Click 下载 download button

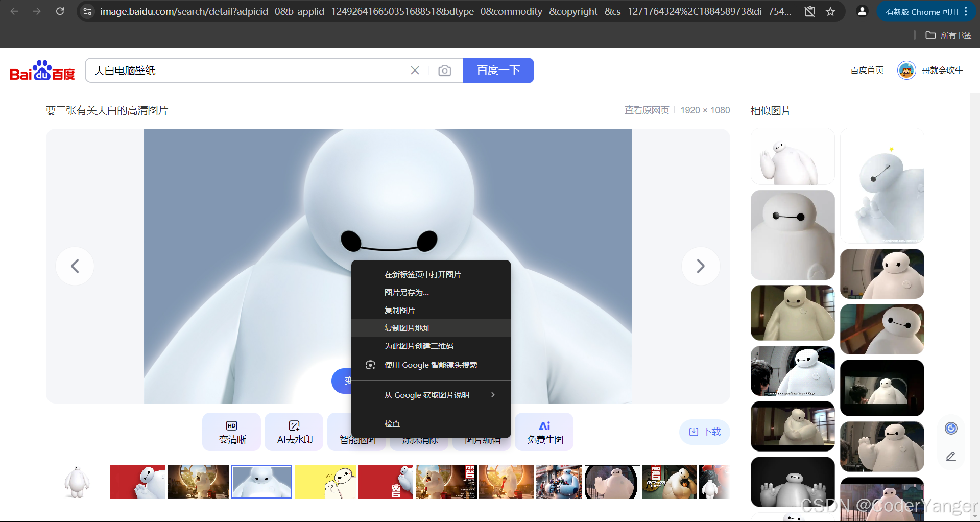pos(704,432)
